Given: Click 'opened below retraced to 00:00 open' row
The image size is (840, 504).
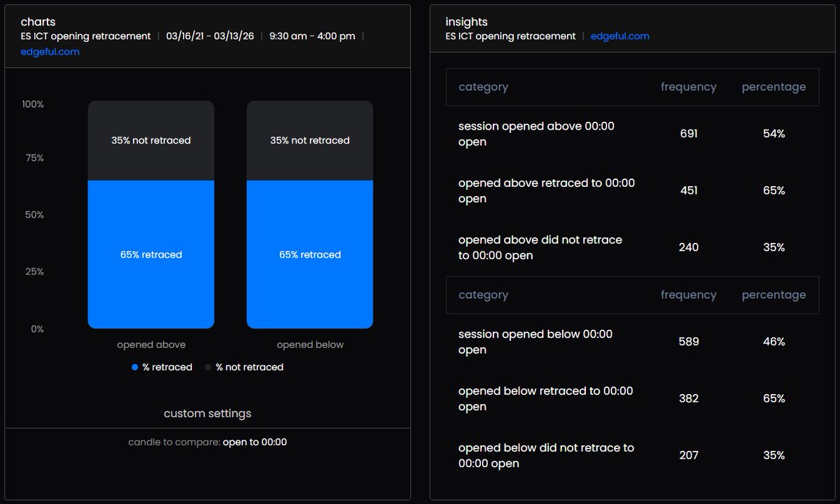Looking at the screenshot, I should tap(632, 398).
